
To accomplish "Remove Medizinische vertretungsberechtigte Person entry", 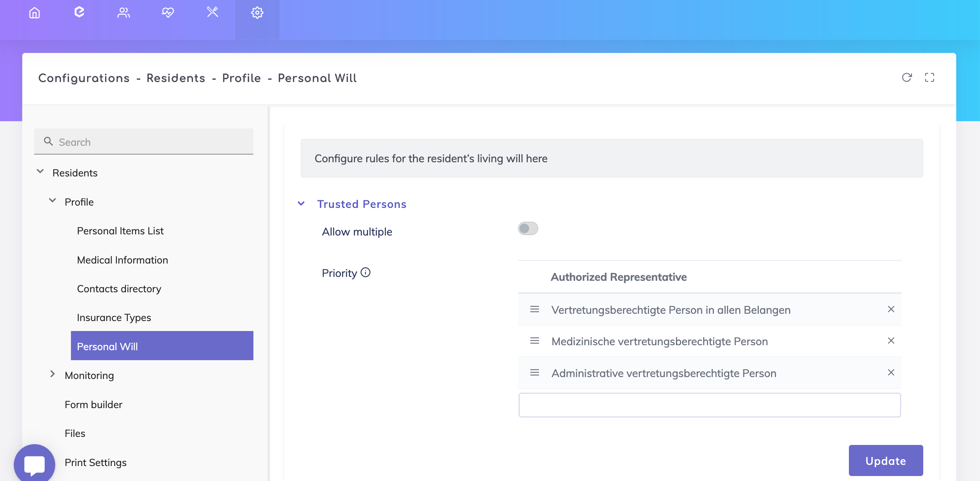I will pos(891,341).
